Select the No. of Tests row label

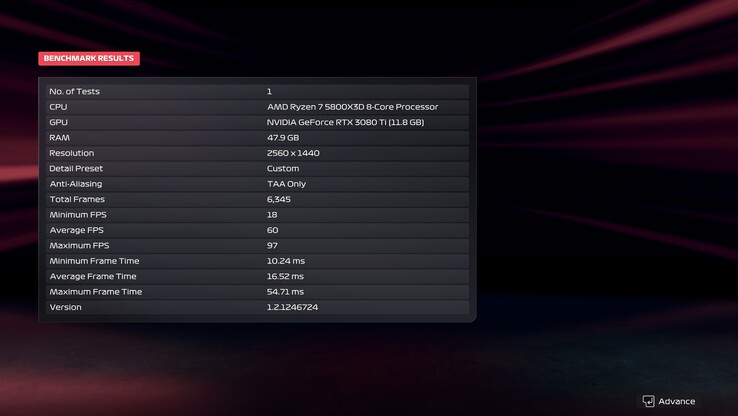(x=75, y=92)
